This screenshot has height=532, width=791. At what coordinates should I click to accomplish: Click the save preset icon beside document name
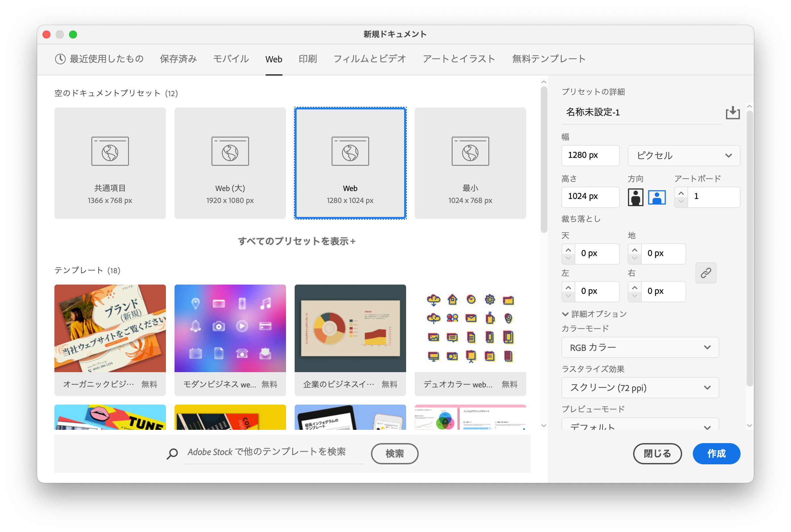[x=732, y=113]
